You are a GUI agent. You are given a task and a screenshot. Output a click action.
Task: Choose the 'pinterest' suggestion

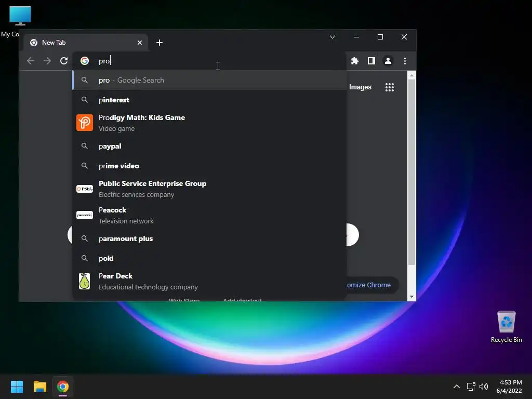point(209,100)
